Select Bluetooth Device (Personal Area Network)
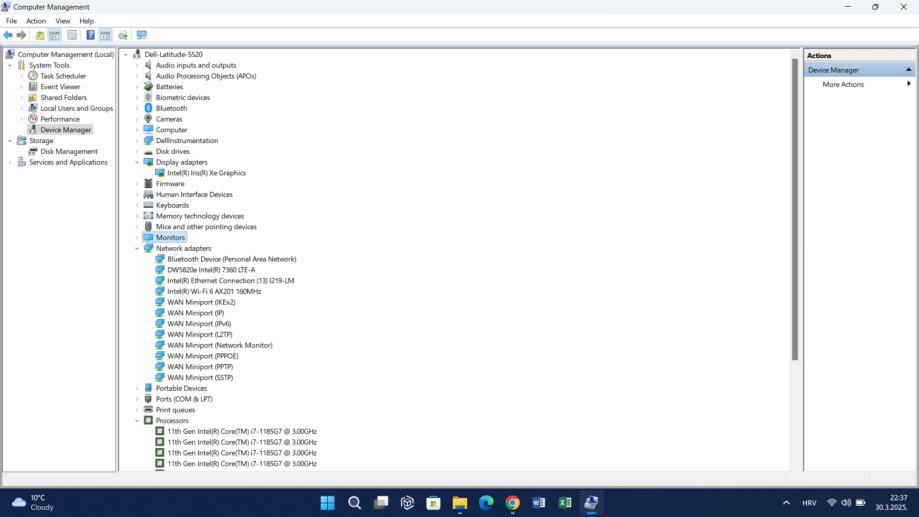 pos(232,259)
